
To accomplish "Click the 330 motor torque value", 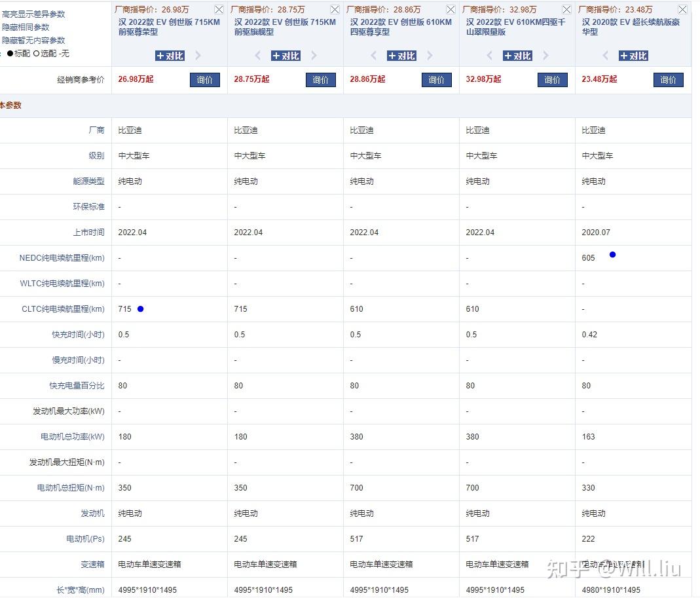I will [588, 488].
